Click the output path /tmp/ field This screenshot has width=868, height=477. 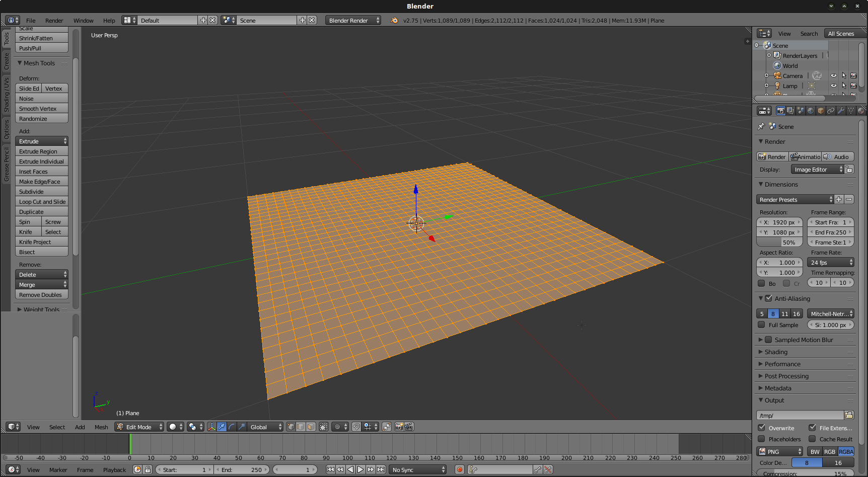pyautogui.click(x=800, y=415)
